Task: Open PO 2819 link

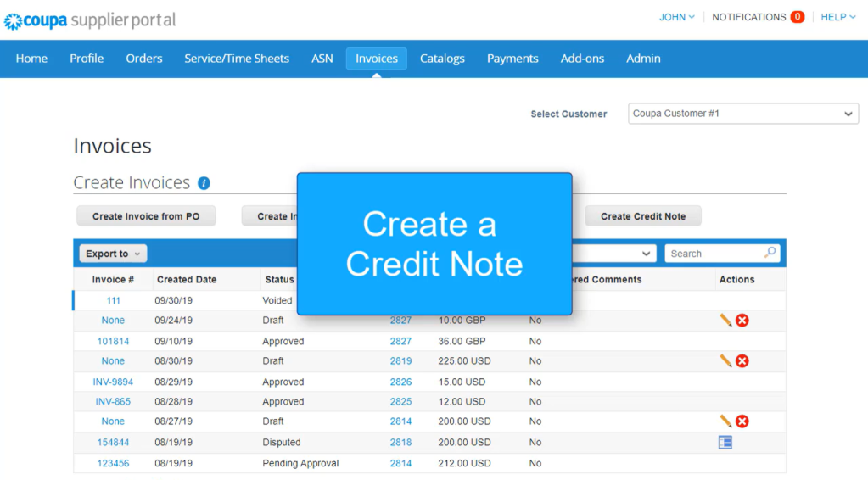Action: 400,361
